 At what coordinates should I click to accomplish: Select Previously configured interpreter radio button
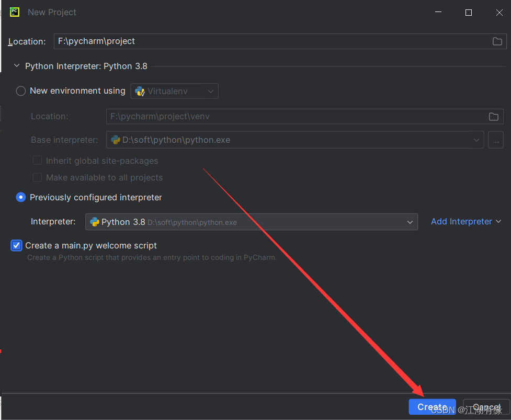coord(21,197)
